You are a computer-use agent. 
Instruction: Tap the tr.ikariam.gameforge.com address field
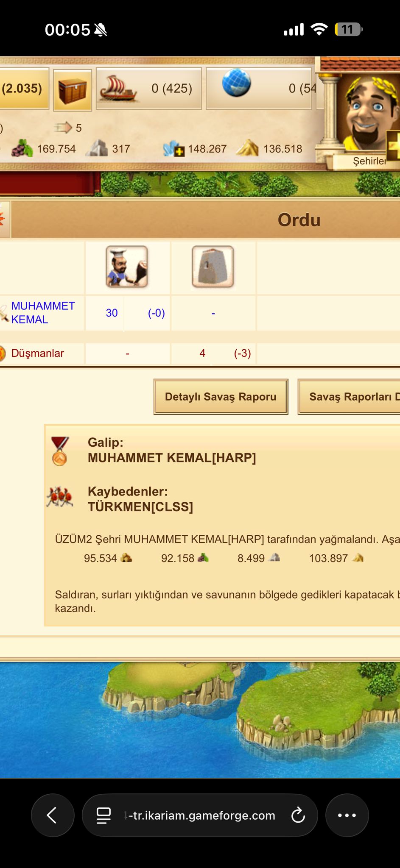[199, 815]
